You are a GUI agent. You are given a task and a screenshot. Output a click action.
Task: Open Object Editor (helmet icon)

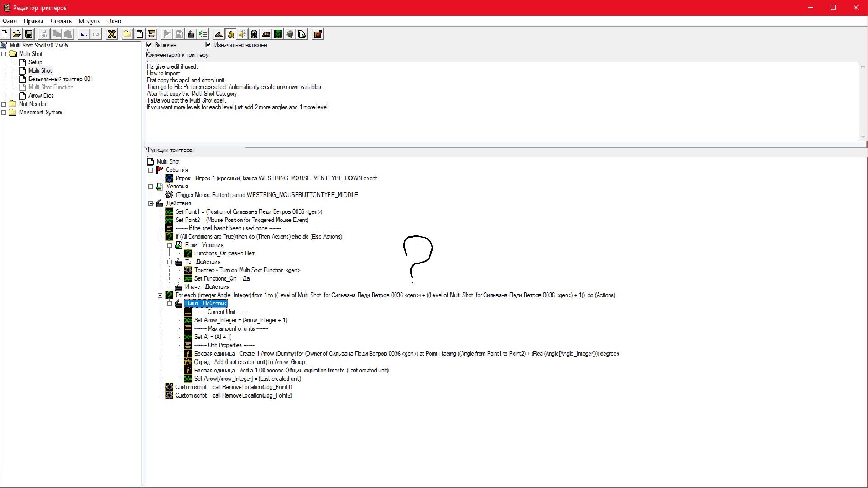254,34
